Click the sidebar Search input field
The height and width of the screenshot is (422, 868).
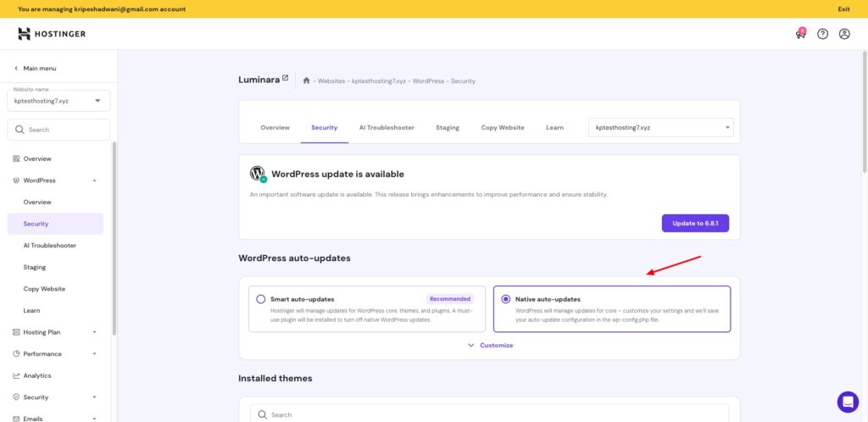tap(58, 130)
